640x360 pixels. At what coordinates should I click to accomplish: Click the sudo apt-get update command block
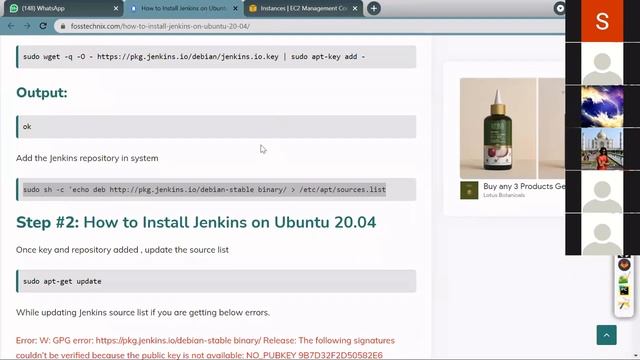click(x=216, y=281)
